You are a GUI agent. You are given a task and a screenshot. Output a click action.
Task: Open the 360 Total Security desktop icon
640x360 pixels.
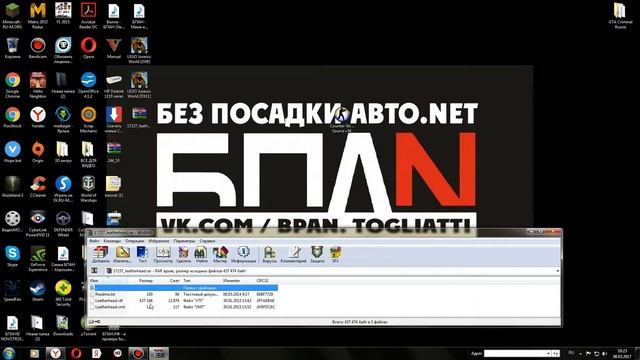click(x=63, y=293)
